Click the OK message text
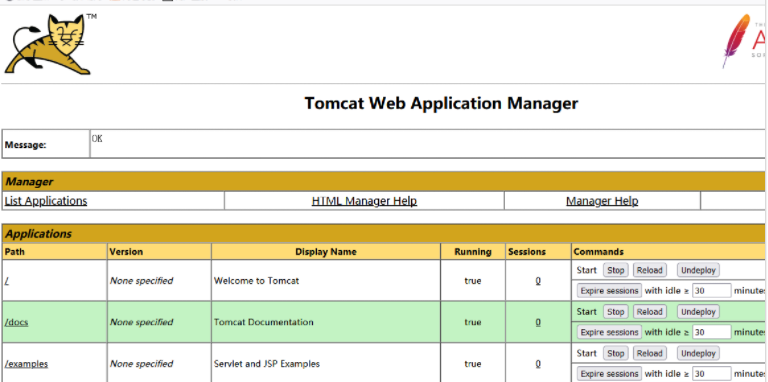Image resolution: width=768 pixels, height=382 pixels. pos(97,139)
